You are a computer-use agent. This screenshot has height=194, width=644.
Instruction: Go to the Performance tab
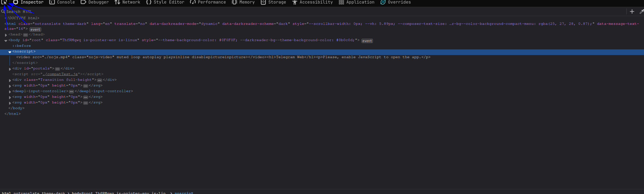(x=208, y=2)
